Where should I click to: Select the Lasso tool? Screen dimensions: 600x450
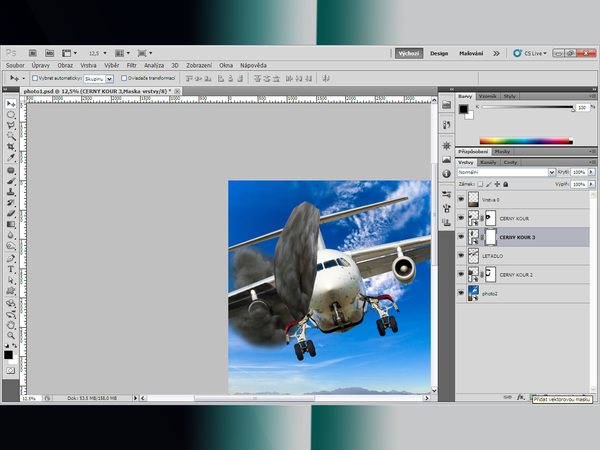coord(11,125)
